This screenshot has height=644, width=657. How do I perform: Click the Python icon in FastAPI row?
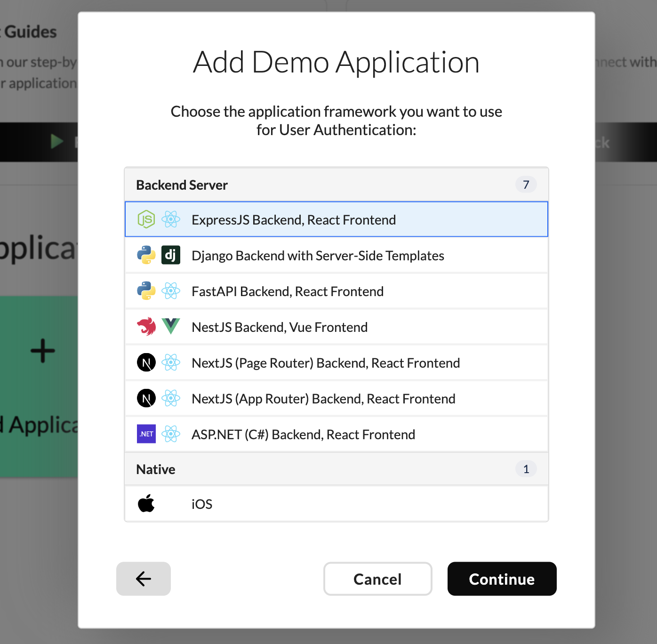tap(146, 291)
